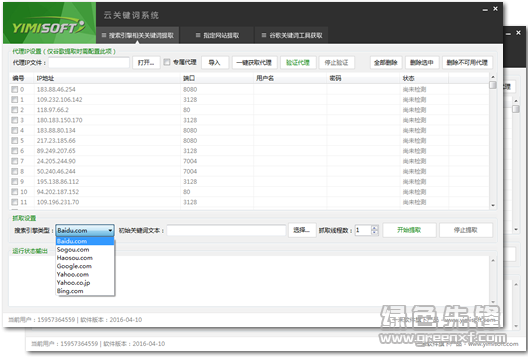Click the green 验证代理 button
This screenshot has height=363, width=528.
point(298,63)
